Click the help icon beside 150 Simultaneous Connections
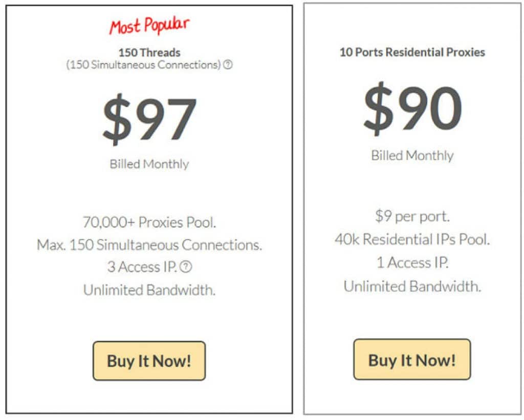 pyautogui.click(x=228, y=64)
